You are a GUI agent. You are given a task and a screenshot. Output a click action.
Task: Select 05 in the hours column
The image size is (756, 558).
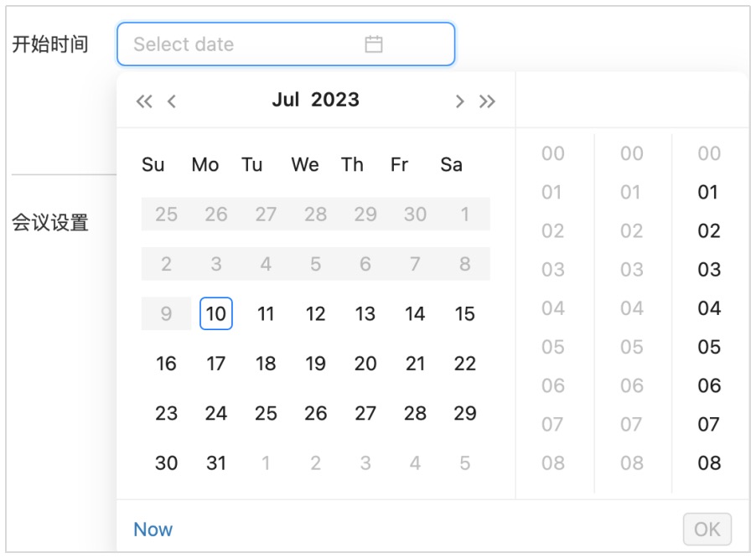[x=553, y=347]
